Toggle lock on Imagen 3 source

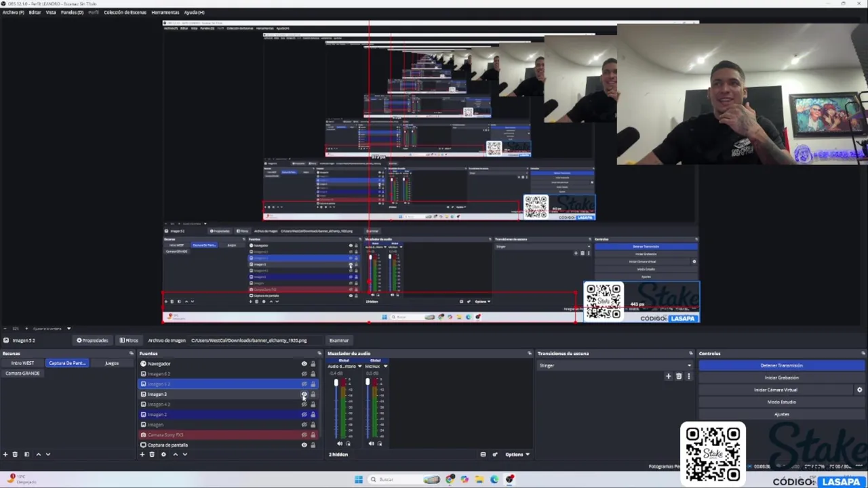click(x=313, y=394)
